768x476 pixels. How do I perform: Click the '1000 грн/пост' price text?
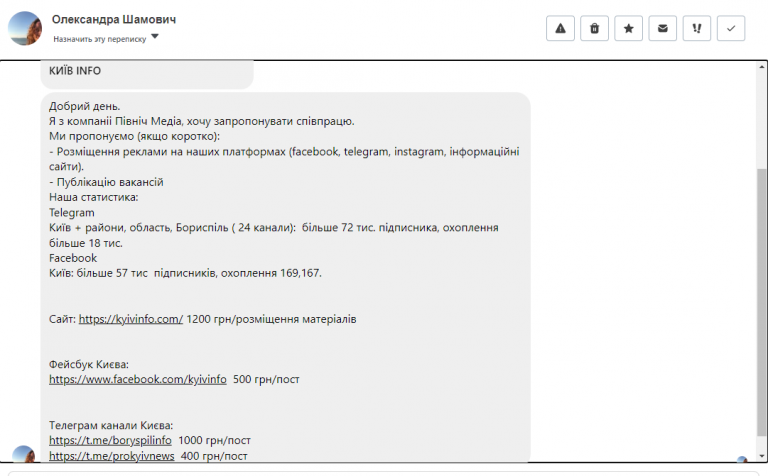pyautogui.click(x=214, y=440)
